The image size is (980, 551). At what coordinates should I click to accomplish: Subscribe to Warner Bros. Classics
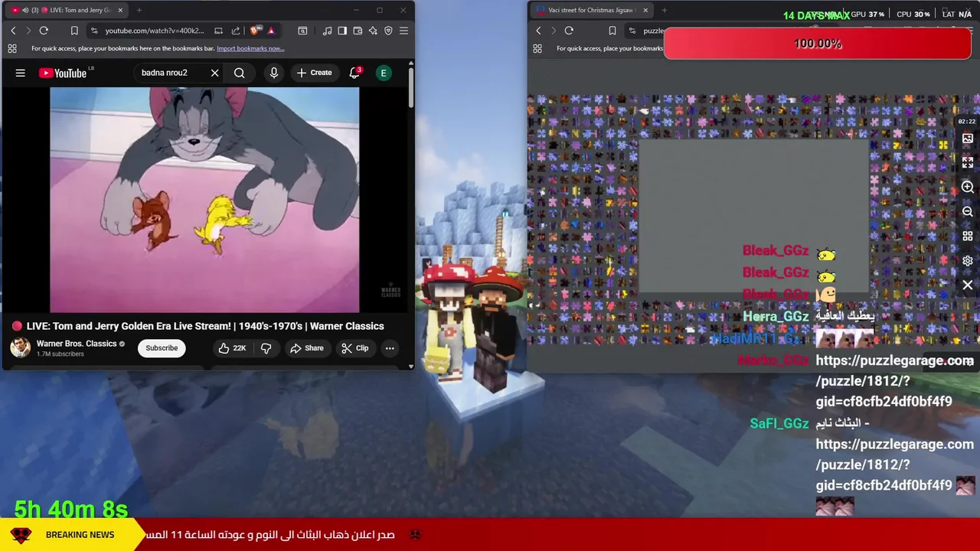pyautogui.click(x=162, y=348)
